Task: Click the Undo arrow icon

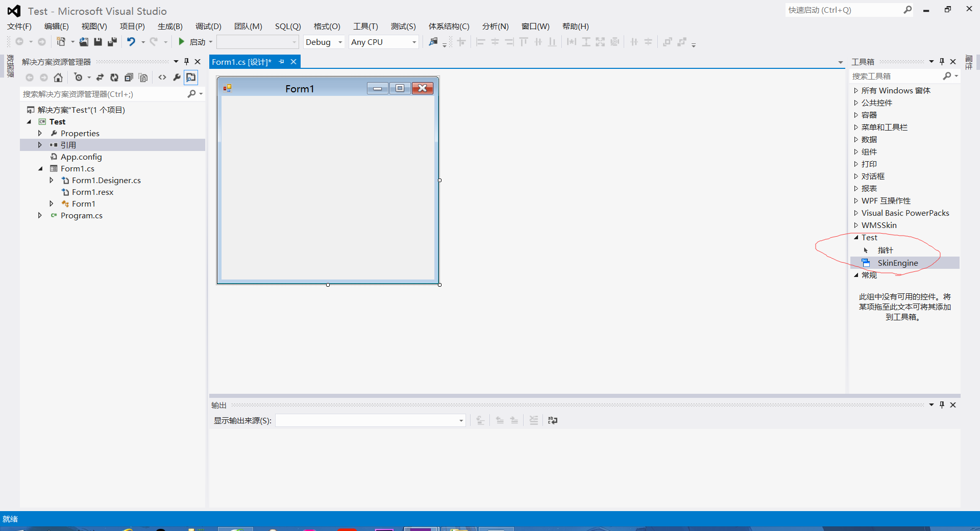Action: click(x=131, y=42)
